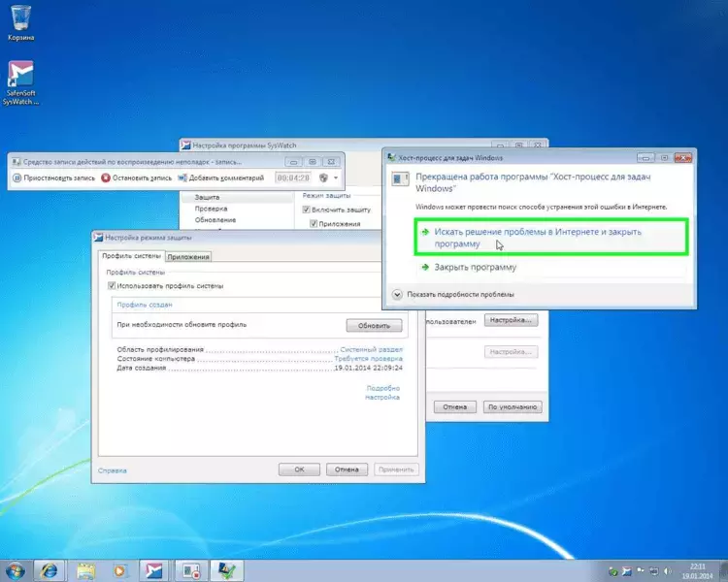Confirm with OK in protection mode dialog
Image resolution: width=728 pixels, height=582 pixels.
[299, 469]
